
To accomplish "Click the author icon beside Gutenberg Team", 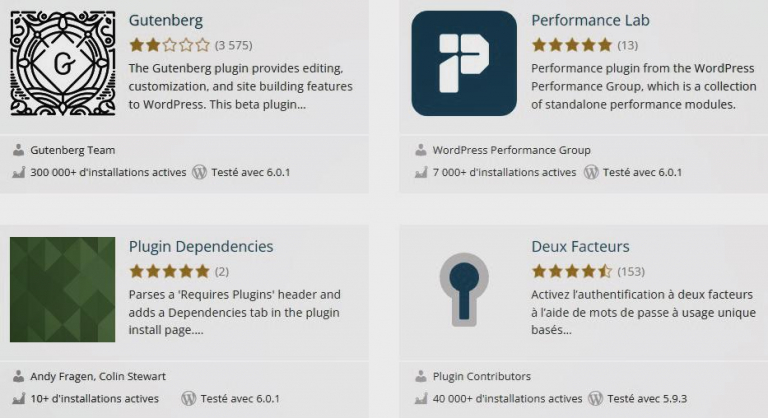I will (x=18, y=150).
